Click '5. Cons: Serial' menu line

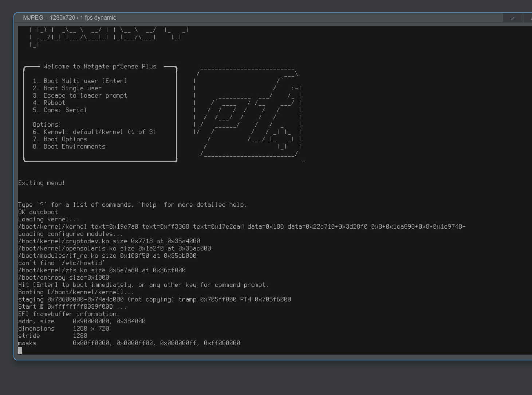(x=60, y=110)
